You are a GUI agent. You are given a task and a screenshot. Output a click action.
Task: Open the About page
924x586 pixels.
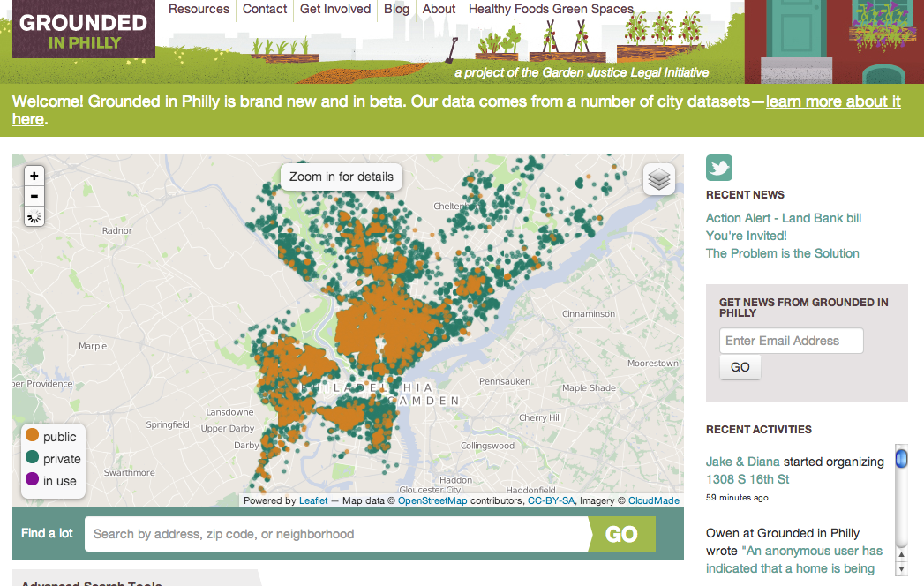point(439,10)
